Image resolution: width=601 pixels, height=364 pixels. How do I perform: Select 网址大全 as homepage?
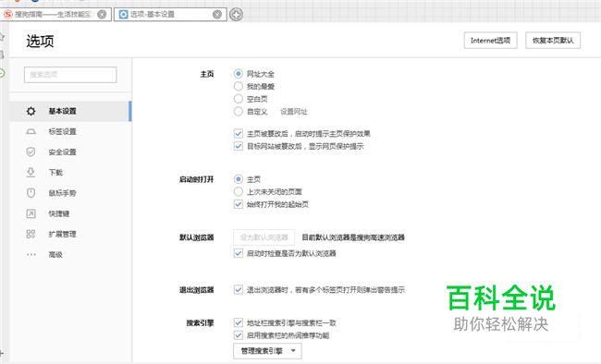(x=239, y=74)
